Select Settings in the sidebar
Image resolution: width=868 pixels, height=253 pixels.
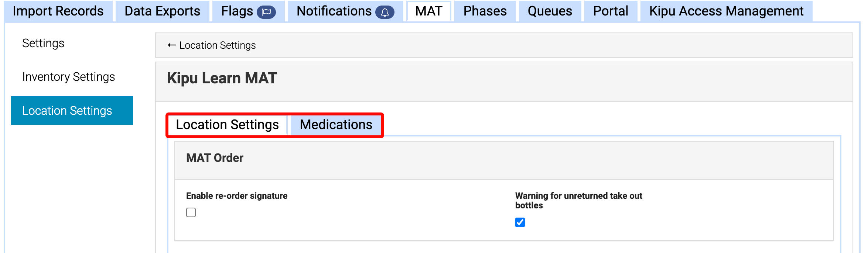click(43, 43)
